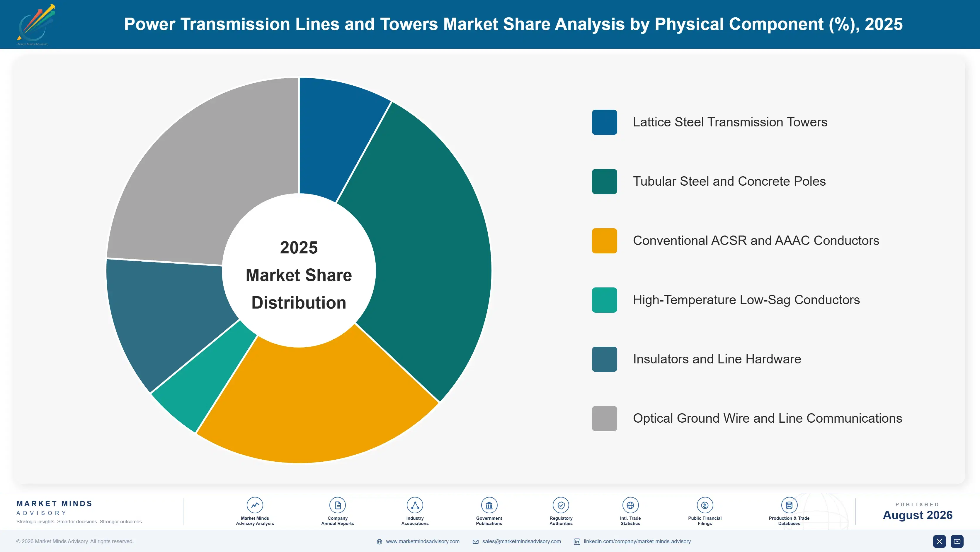Click the LinkedIn icon in footer
This screenshot has height=552, width=980.
click(x=577, y=542)
